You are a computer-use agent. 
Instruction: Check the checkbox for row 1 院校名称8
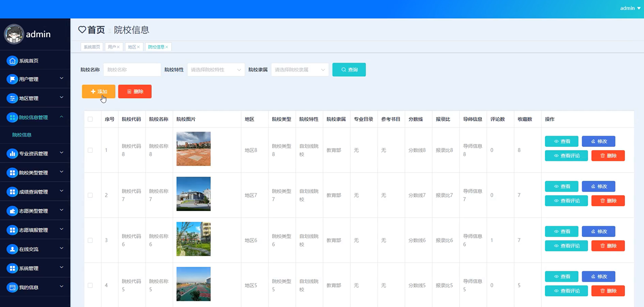point(90,150)
